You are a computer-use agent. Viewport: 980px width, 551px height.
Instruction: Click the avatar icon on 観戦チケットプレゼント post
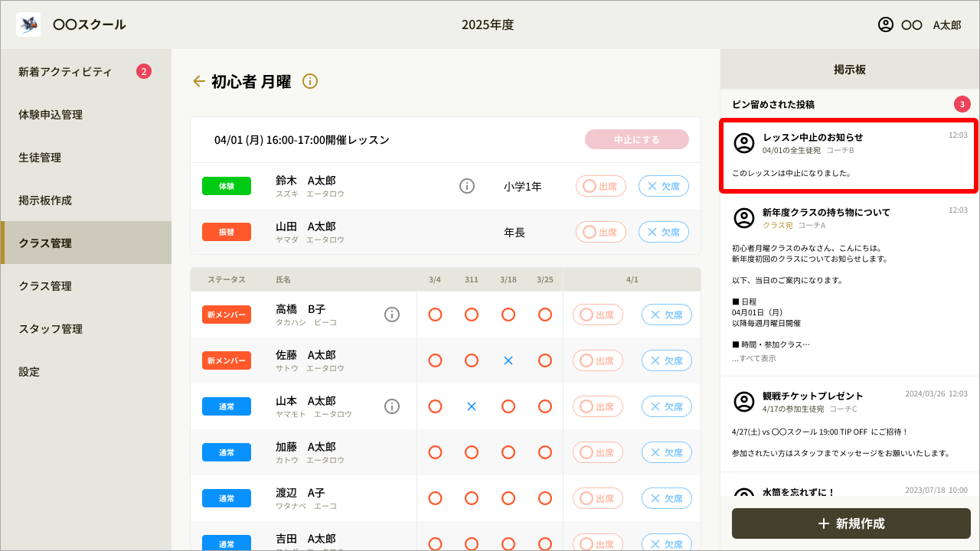(743, 401)
